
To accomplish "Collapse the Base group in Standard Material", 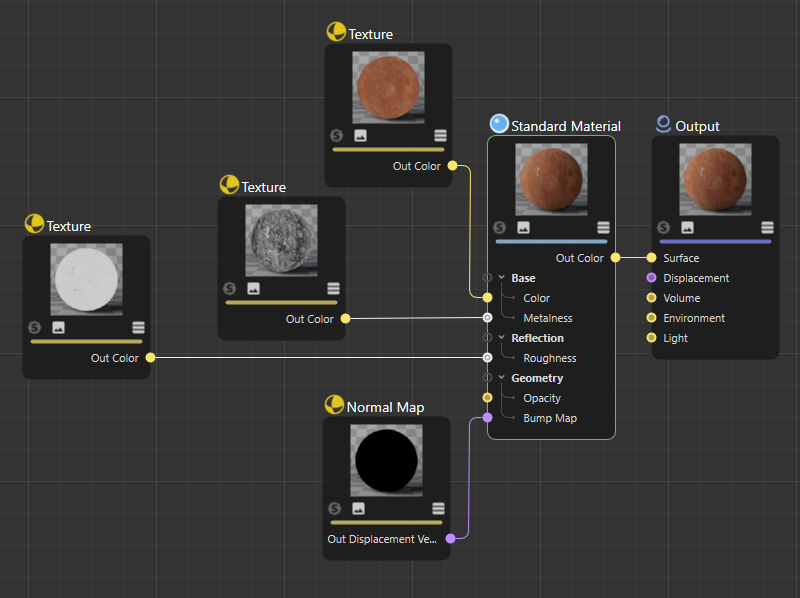I will click(x=502, y=278).
